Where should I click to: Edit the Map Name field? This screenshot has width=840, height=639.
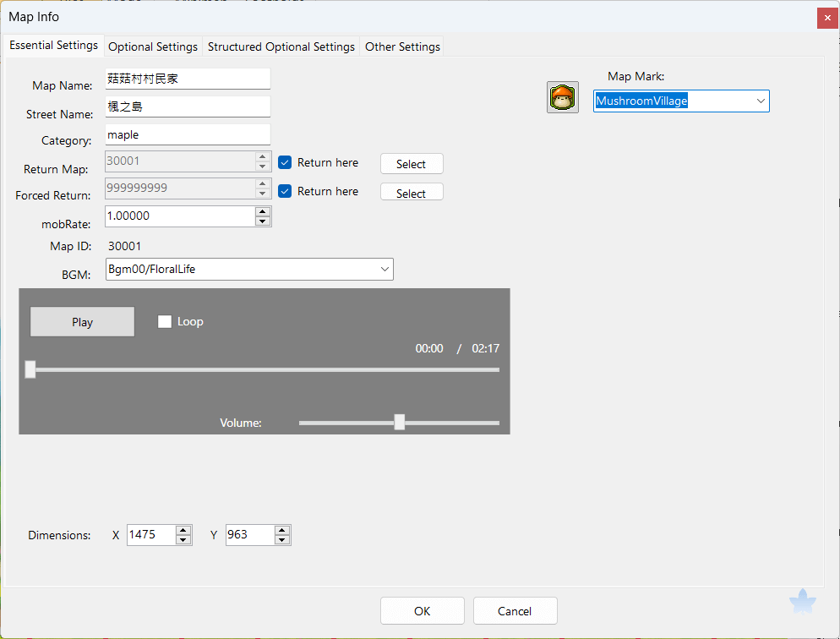tap(188, 79)
